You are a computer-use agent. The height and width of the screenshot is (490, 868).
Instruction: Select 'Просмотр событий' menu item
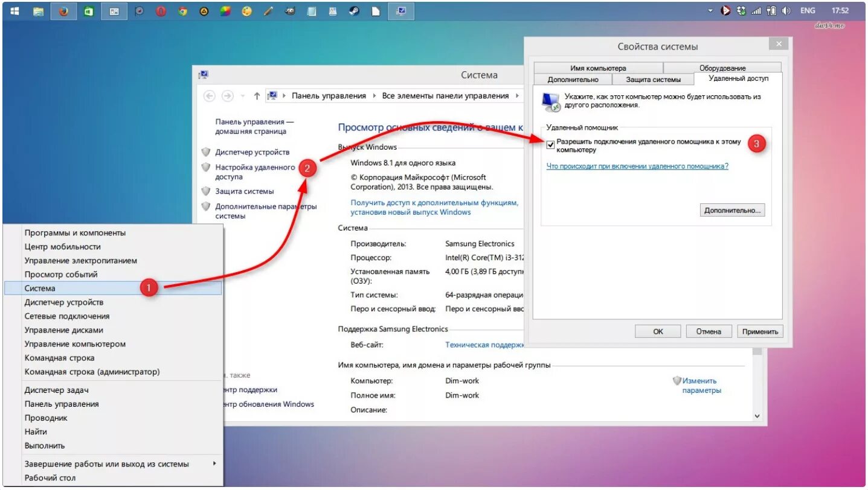tap(113, 275)
